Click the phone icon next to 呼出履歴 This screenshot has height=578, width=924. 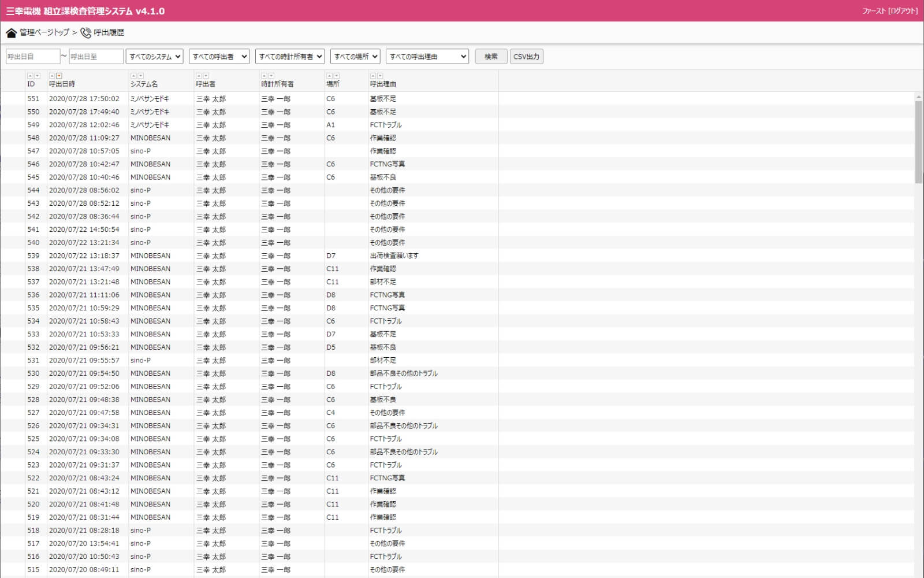coord(85,33)
